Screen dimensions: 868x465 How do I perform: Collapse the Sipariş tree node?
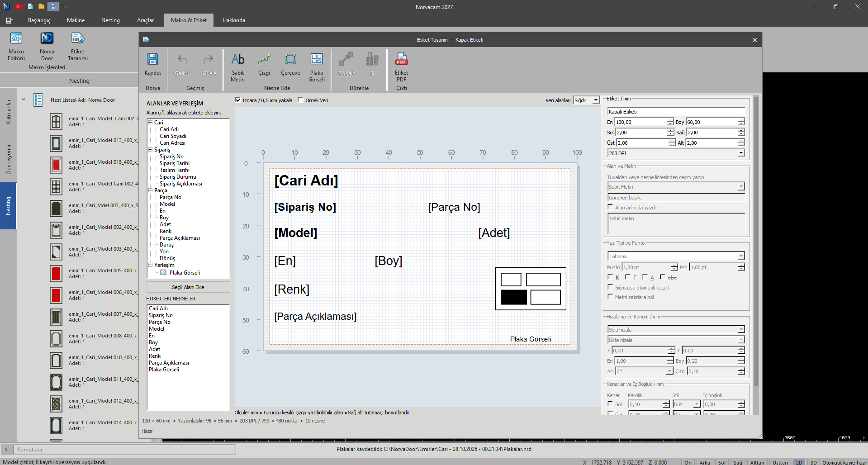151,149
